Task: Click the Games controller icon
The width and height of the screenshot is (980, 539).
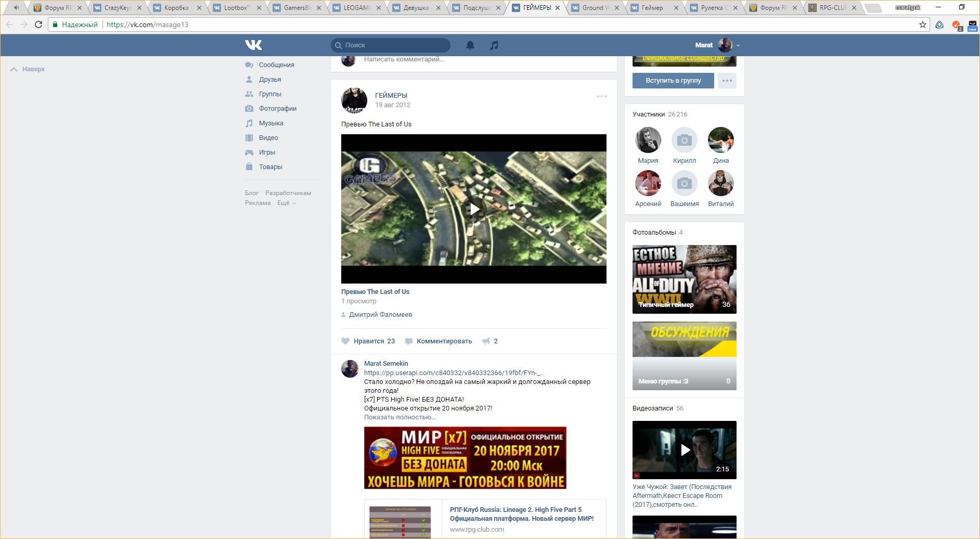Action: pyautogui.click(x=249, y=152)
